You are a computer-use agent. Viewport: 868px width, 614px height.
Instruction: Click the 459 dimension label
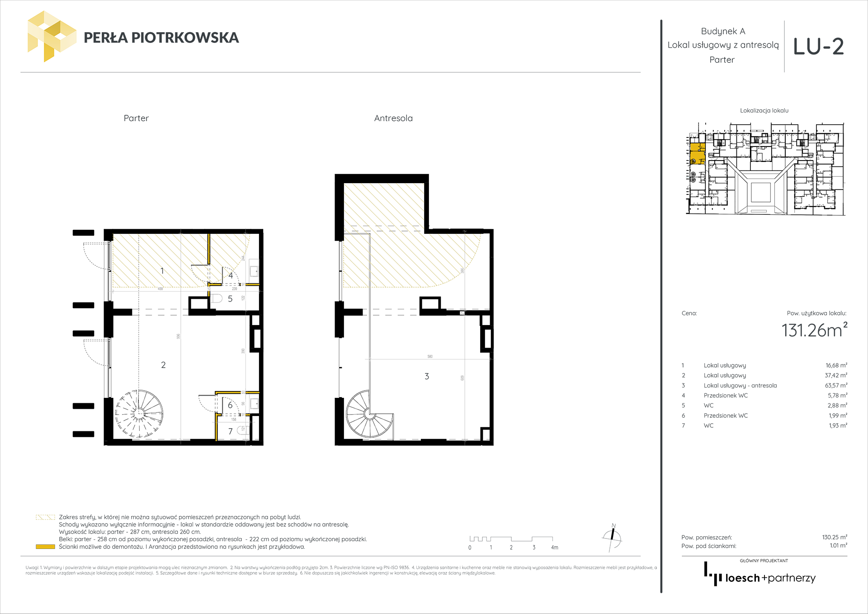click(x=160, y=288)
